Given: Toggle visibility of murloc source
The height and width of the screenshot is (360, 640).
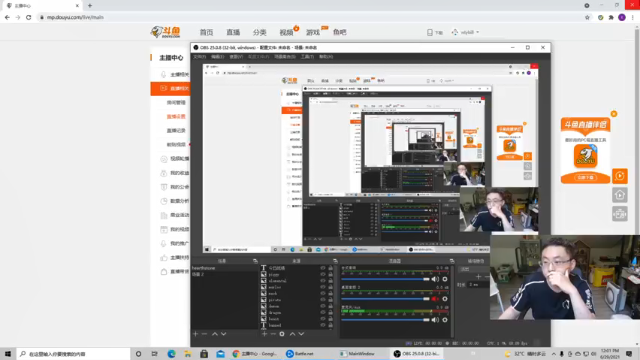Looking at the screenshot, I should click(323, 287).
